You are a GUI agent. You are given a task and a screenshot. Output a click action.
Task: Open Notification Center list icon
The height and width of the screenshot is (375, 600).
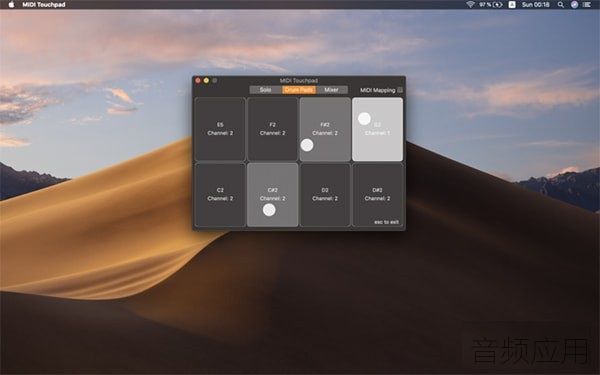[x=587, y=5]
